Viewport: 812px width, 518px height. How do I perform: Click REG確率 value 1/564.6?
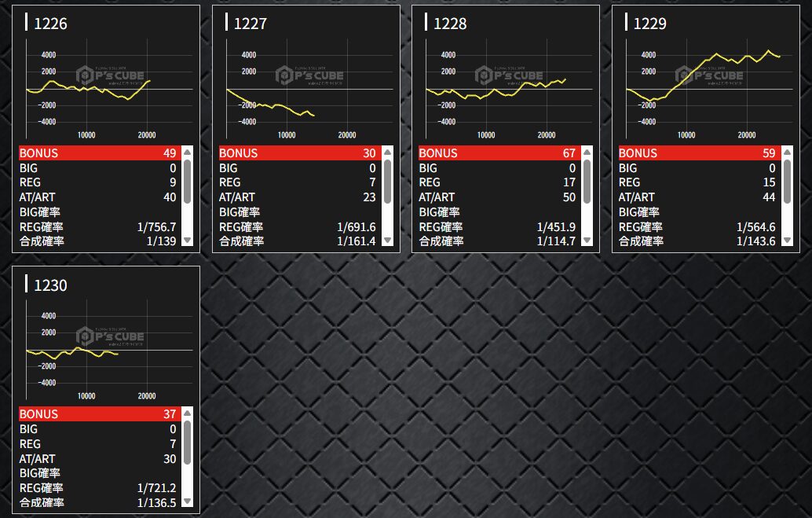pyautogui.click(x=756, y=227)
